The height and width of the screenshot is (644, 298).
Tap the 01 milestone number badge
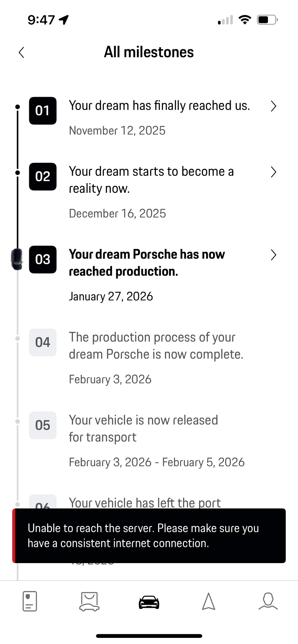pos(43,111)
